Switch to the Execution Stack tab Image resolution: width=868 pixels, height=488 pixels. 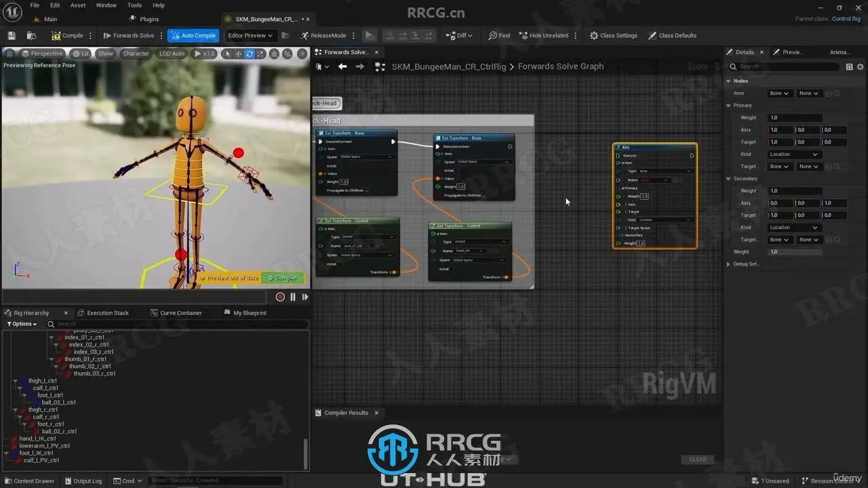tap(102, 313)
